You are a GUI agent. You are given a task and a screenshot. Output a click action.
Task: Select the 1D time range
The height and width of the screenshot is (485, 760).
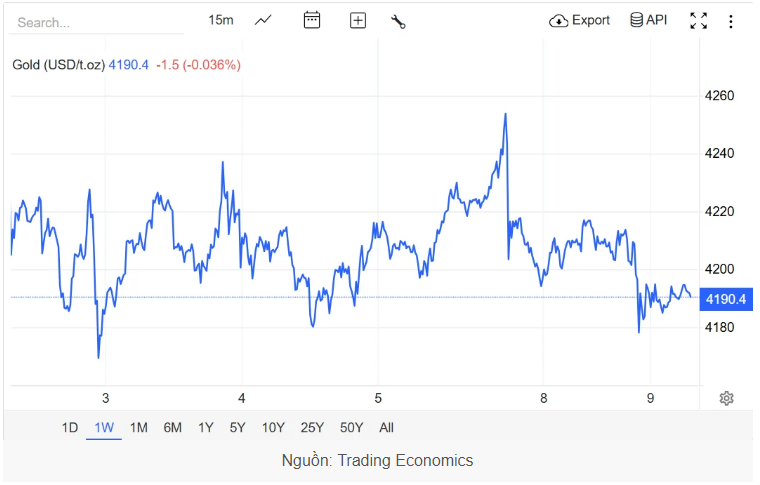[x=70, y=428]
